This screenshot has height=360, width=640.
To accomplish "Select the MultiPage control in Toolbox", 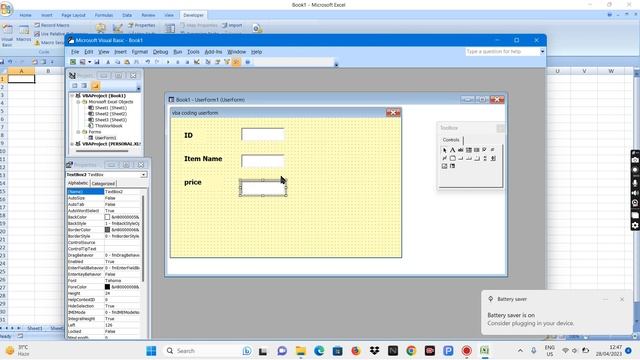I will pyautogui.click(x=476, y=158).
